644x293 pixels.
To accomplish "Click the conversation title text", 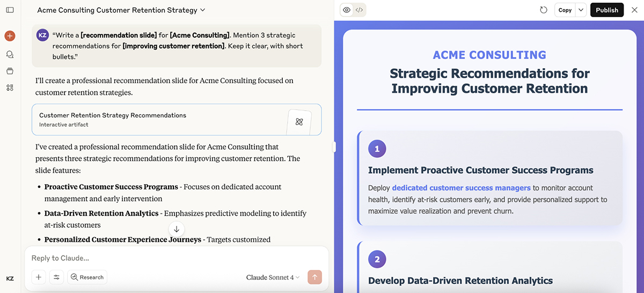I will point(117,10).
